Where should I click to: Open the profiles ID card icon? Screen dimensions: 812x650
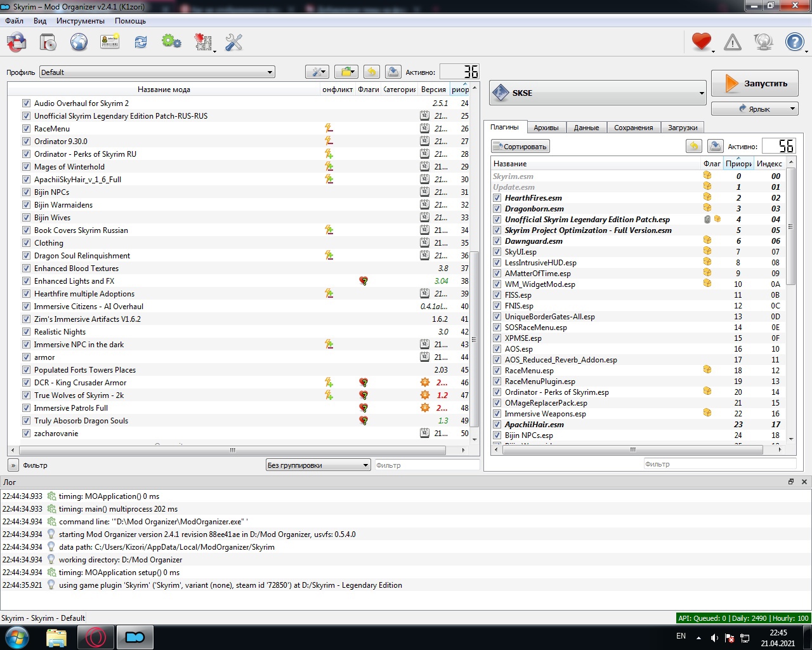(110, 43)
